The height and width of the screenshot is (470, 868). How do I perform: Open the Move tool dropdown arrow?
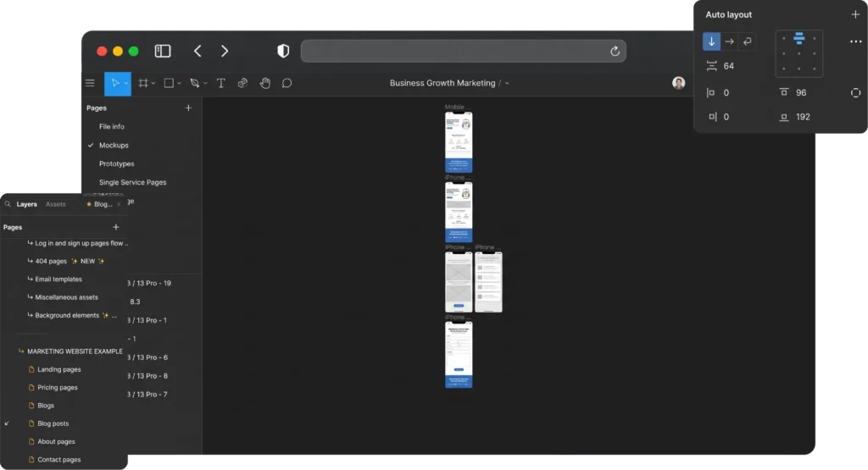point(126,84)
